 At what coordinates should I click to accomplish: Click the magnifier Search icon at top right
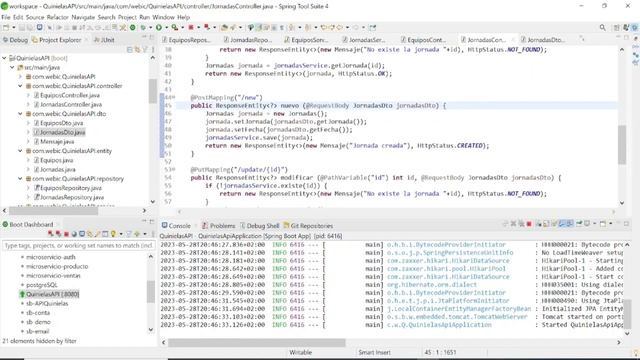tap(602, 27)
